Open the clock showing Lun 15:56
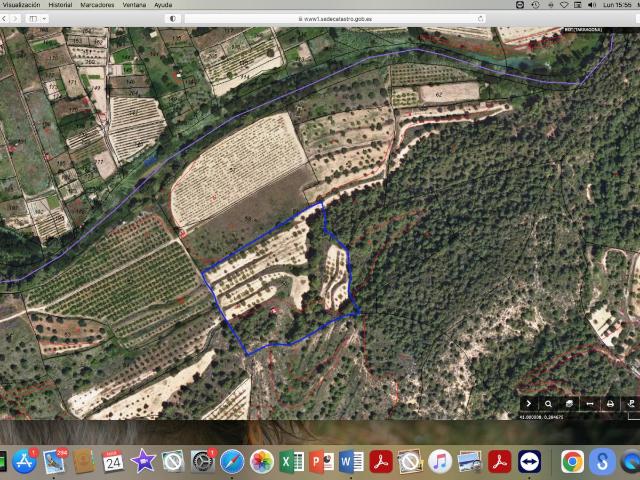 617,5
